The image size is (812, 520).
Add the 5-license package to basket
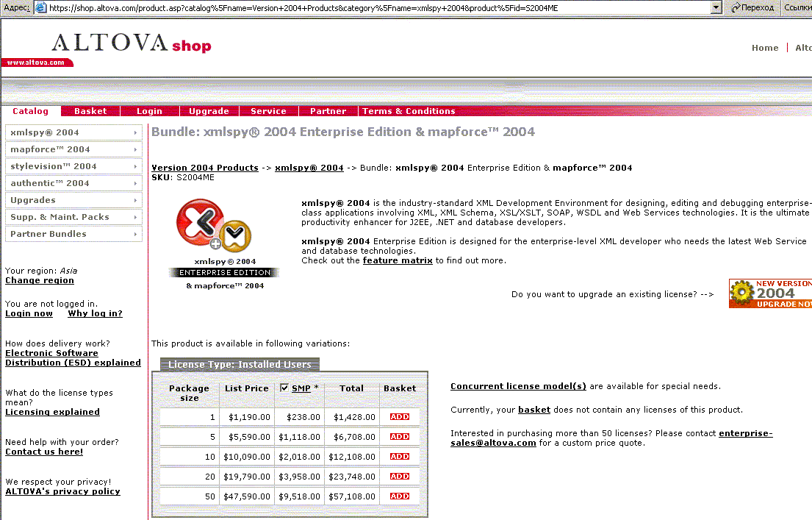[x=400, y=437]
